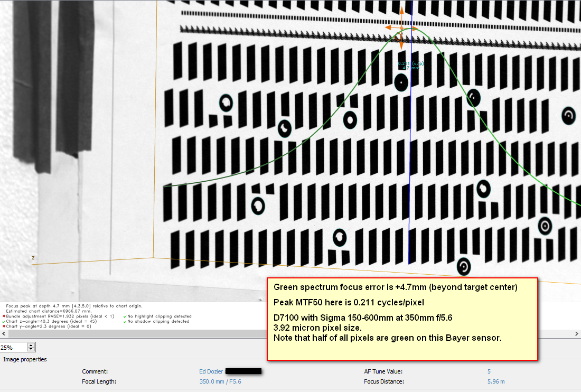Click the AF Tune Value of 5
This screenshot has width=581, height=392.
pos(488,371)
